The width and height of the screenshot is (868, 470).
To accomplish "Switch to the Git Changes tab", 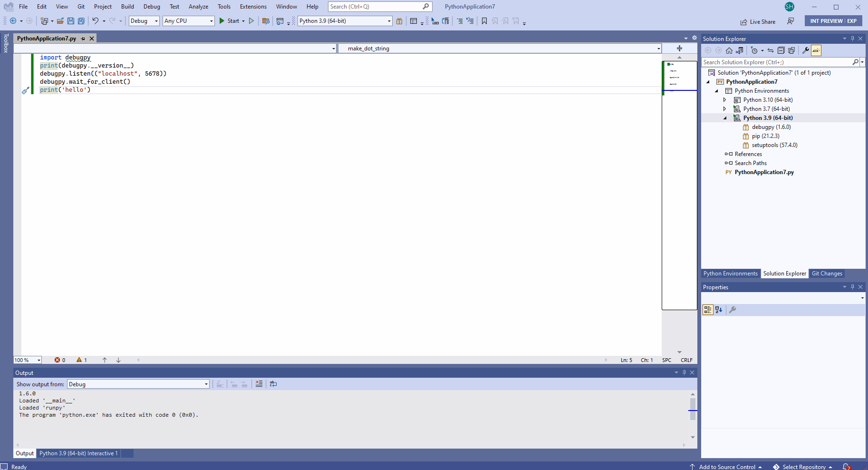I will tap(827, 274).
